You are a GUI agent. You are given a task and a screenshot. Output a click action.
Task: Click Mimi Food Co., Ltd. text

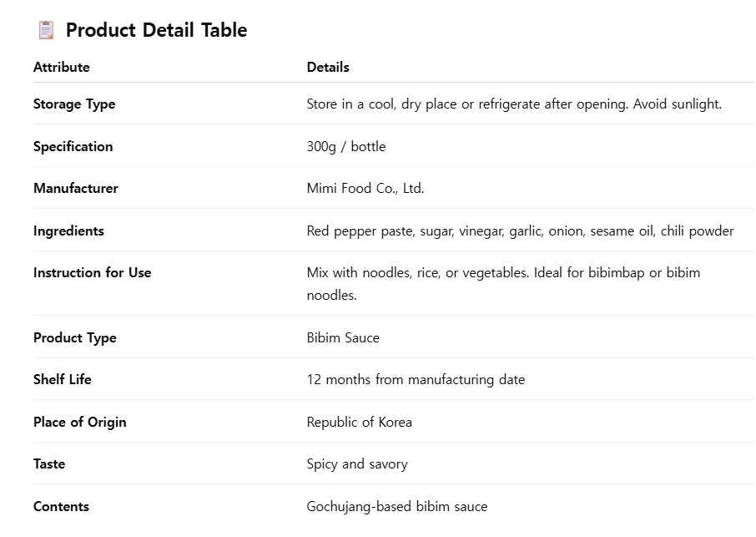point(365,188)
